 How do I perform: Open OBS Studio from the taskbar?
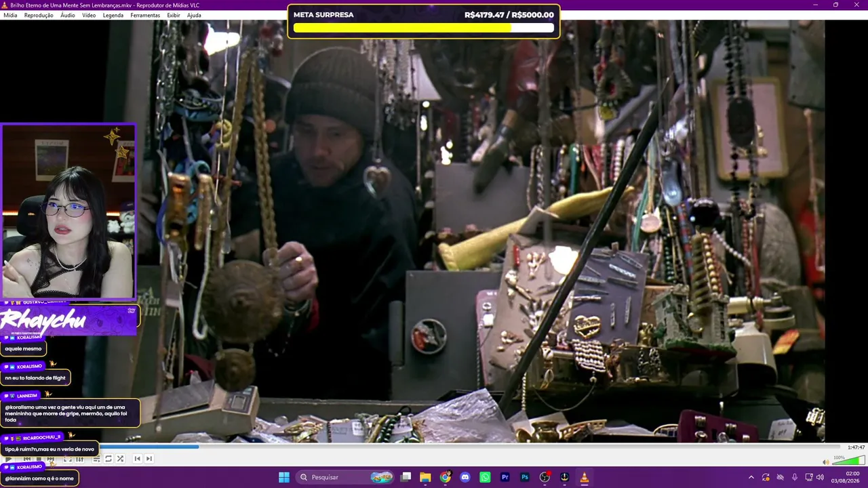click(x=545, y=477)
